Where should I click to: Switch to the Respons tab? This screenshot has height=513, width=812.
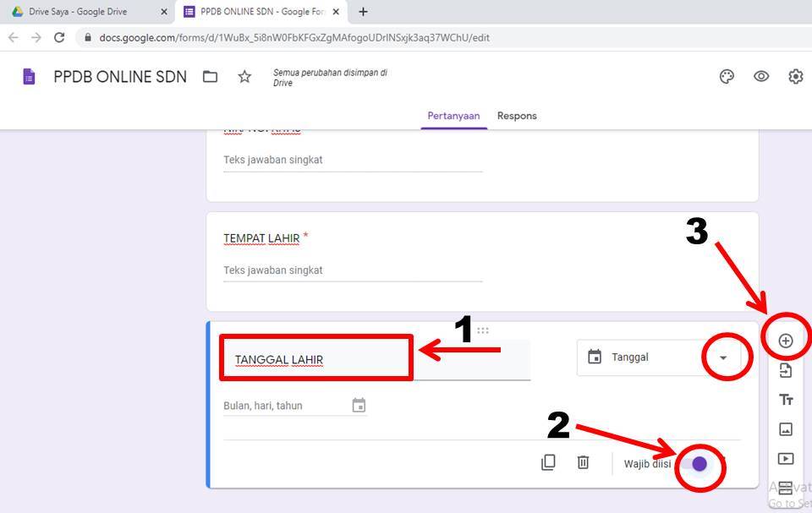click(517, 116)
